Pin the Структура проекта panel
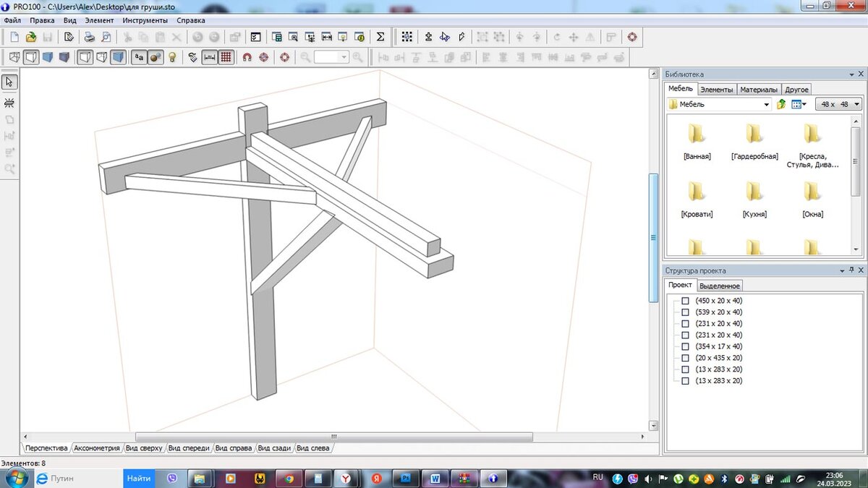This screenshot has height=488, width=868. pyautogui.click(x=851, y=270)
